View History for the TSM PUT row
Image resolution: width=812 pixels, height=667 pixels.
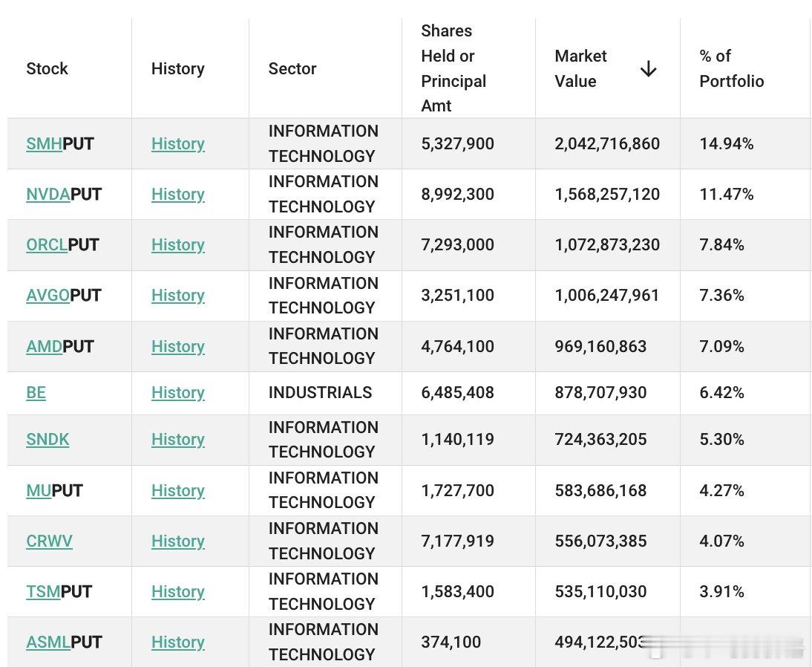tap(177, 591)
